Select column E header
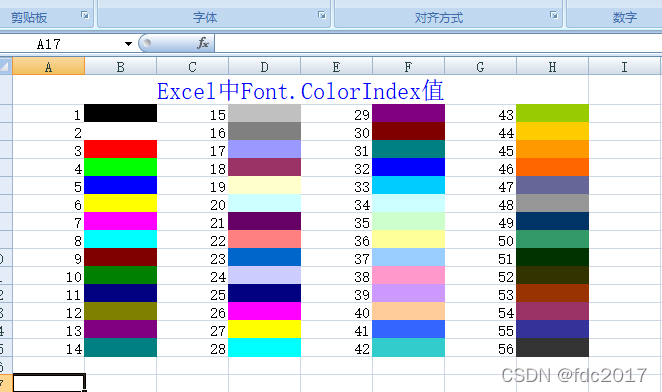Screen dimensions: 662x392 pyautogui.click(x=336, y=66)
